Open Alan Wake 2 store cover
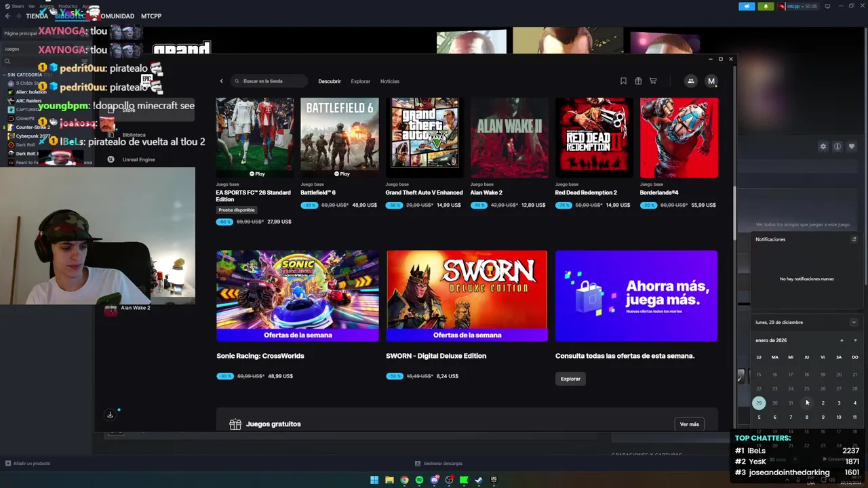Screen dimensions: 868x488 [509, 138]
